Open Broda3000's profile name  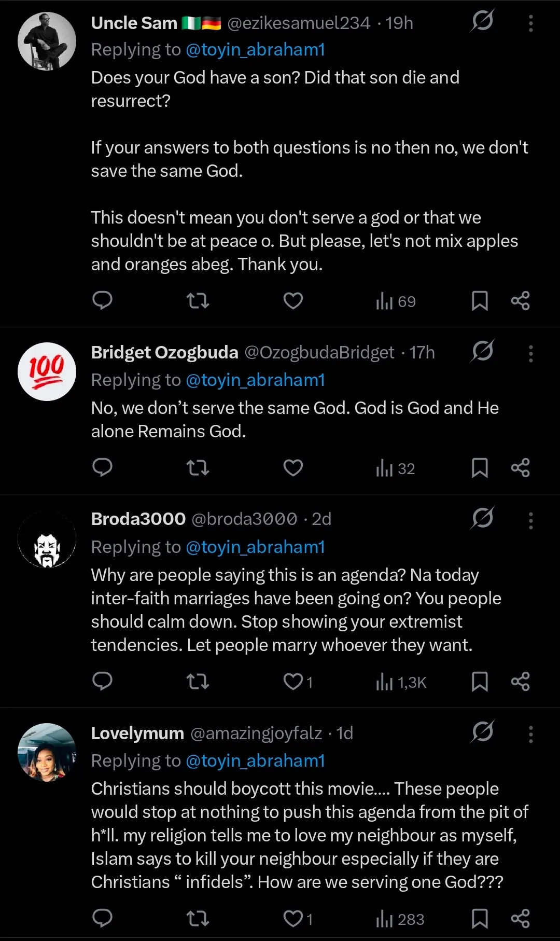pyautogui.click(x=138, y=519)
